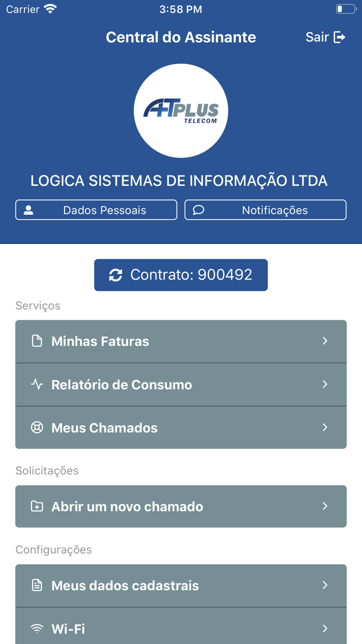Open the Abrir um novo chamado chevron

(x=325, y=506)
